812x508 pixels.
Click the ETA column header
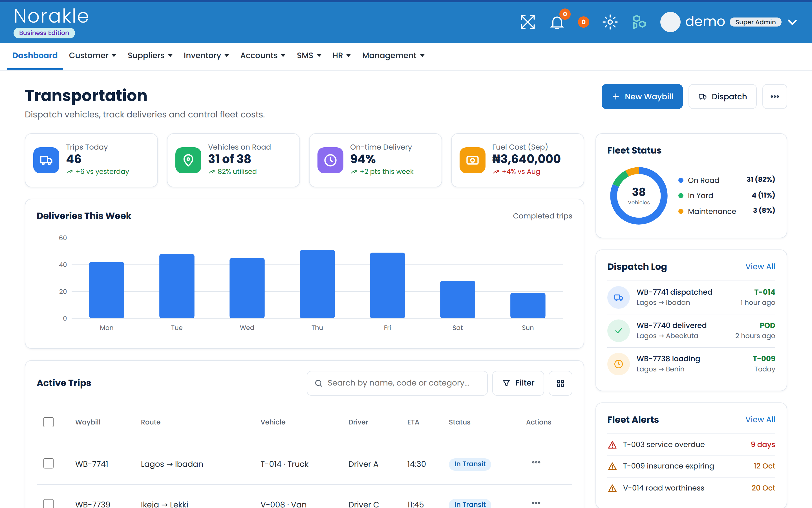pos(413,422)
